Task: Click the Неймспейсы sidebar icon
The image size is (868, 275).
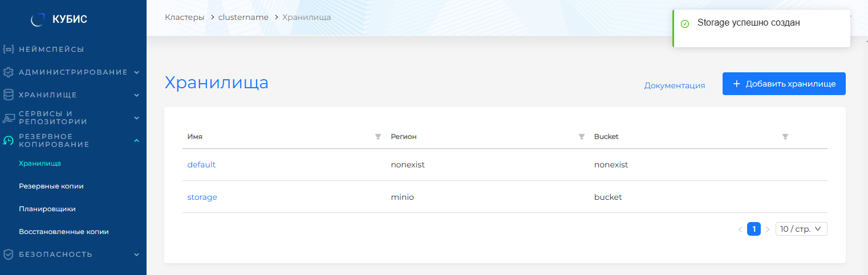Action: coord(8,50)
